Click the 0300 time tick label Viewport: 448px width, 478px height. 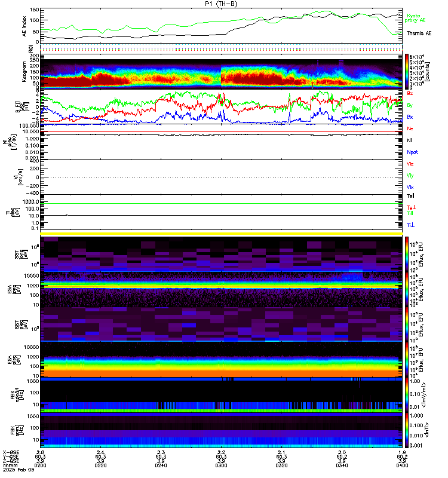(x=221, y=465)
